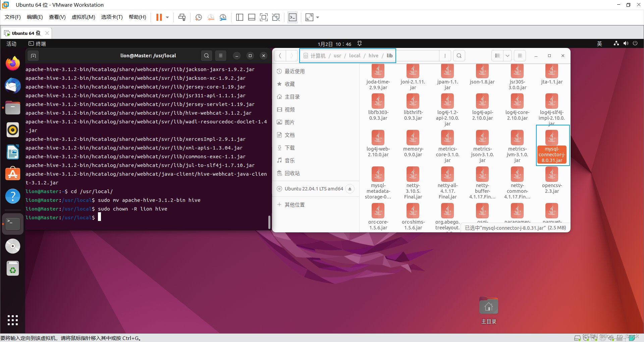Click the send Ctrl+Alt+Del toolbar icon
Screen dimensions: 644x342
coord(182,17)
